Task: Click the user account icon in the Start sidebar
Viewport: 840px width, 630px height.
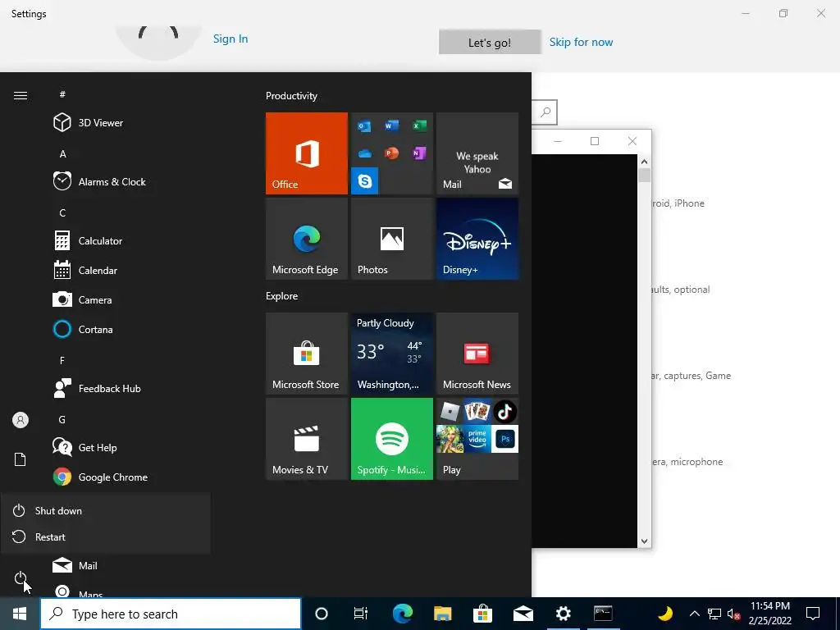Action: point(21,420)
